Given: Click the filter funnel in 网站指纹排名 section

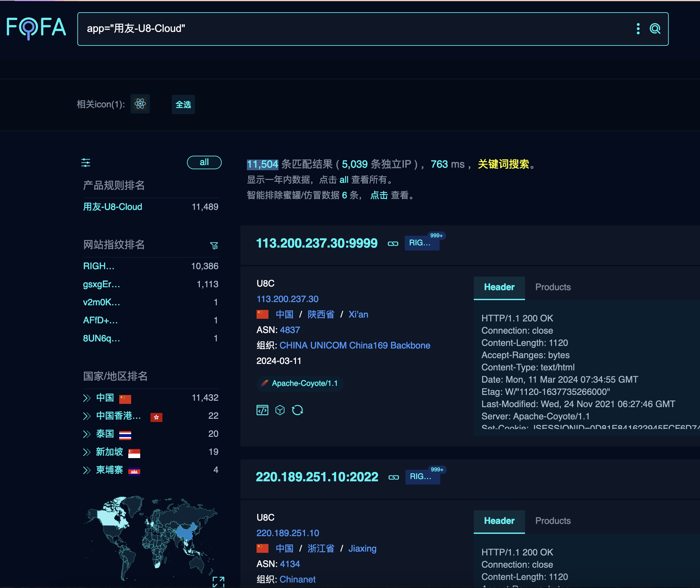Looking at the screenshot, I should click(214, 245).
